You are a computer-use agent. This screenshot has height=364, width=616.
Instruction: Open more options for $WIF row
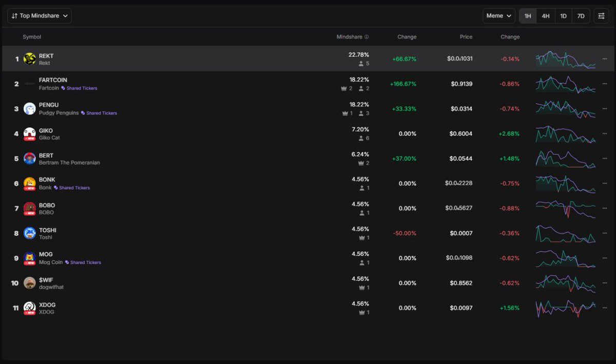pyautogui.click(x=604, y=283)
